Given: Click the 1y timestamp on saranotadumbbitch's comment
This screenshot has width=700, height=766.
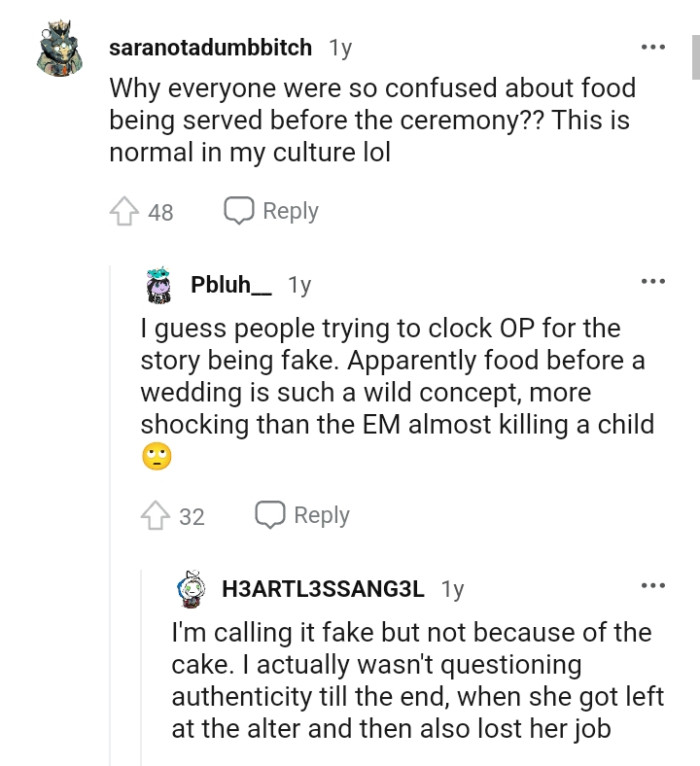Looking at the screenshot, I should (340, 48).
